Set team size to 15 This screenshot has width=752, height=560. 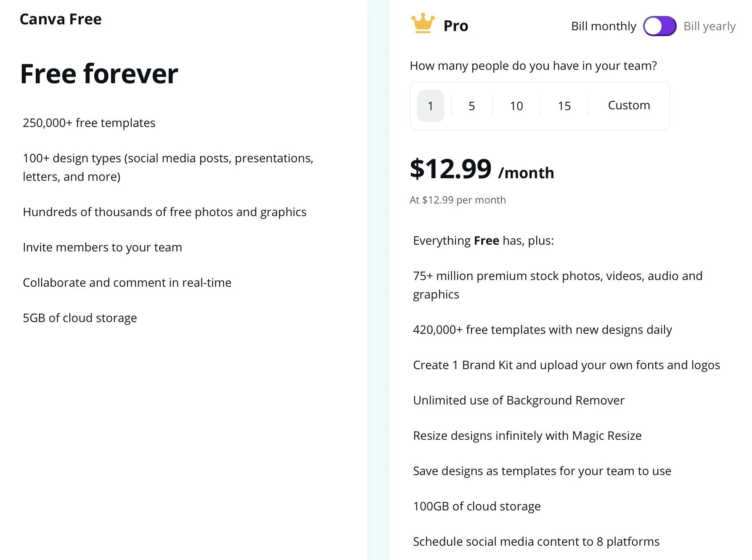coord(564,106)
